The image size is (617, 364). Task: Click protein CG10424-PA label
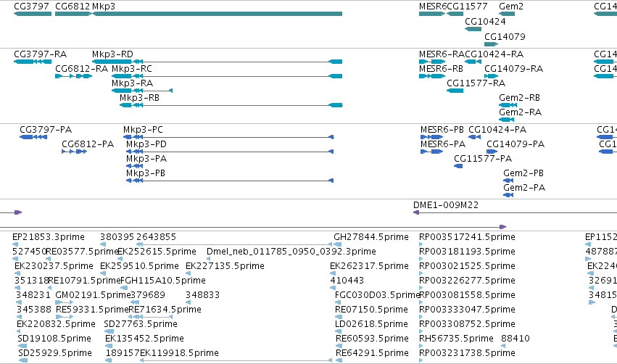[497, 130]
